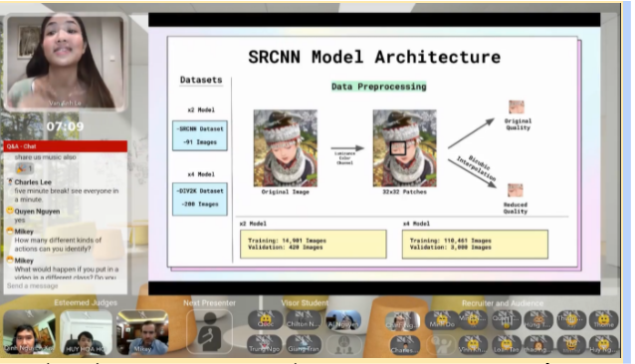Click the Minh Do audience bubble
The width and height of the screenshot is (635, 364).
click(x=442, y=320)
